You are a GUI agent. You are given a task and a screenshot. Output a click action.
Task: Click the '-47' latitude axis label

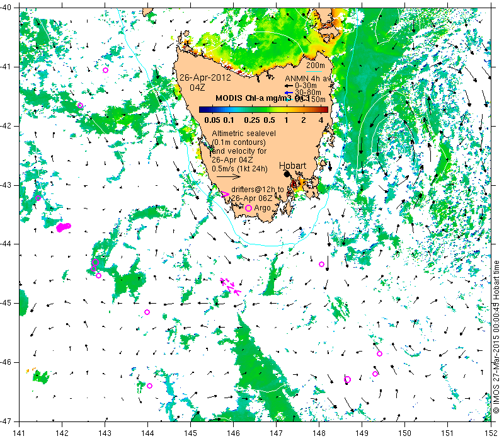pos(6,421)
